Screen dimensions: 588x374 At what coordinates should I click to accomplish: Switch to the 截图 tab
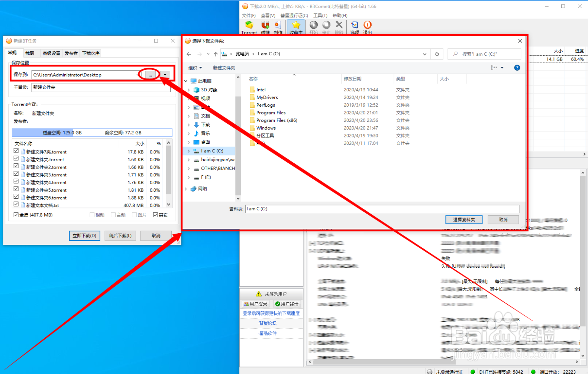[x=30, y=53]
